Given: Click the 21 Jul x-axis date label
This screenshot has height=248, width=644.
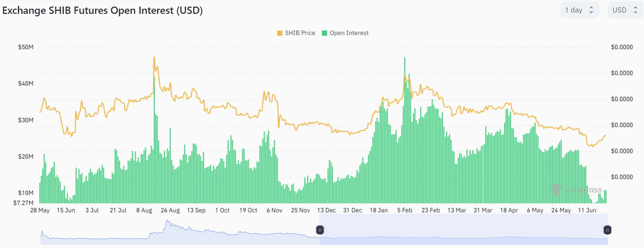Looking at the screenshot, I should (118, 210).
